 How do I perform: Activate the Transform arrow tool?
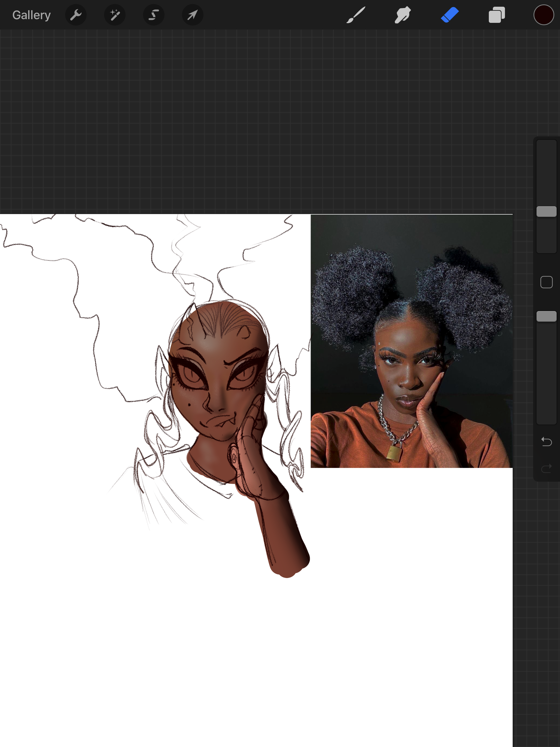192,15
